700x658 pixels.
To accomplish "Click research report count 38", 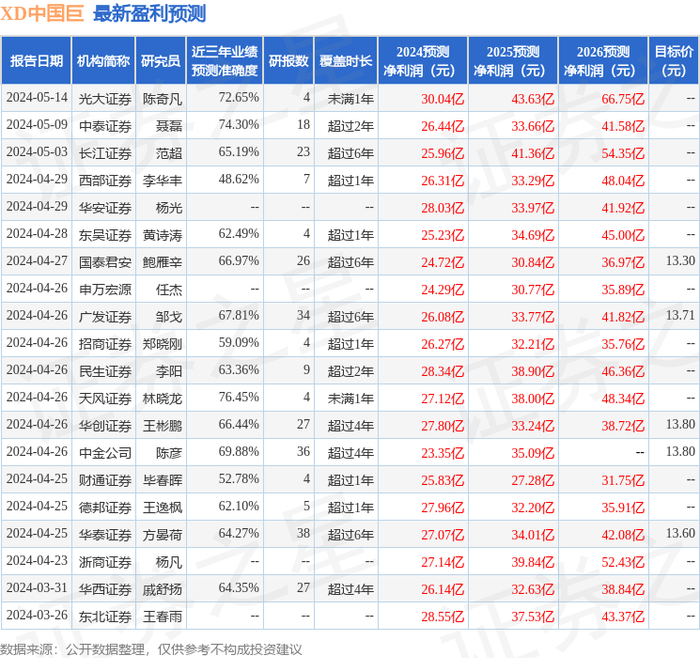I will coord(304,533).
